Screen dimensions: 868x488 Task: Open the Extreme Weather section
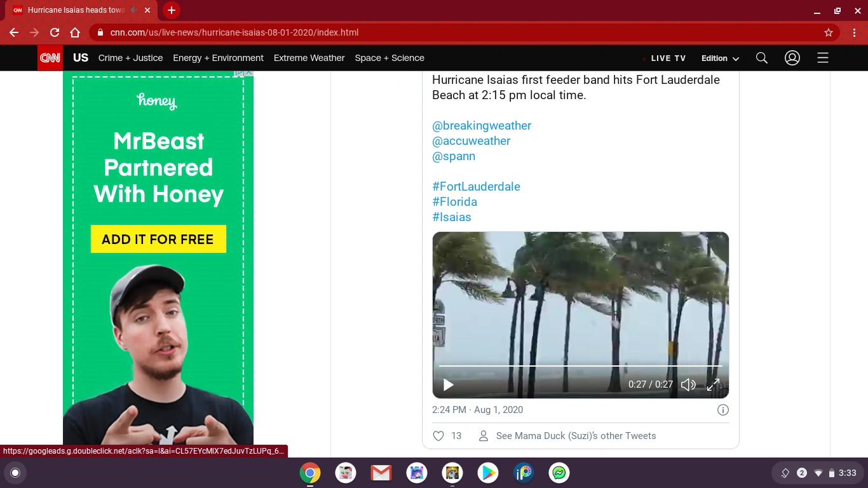[x=309, y=58]
